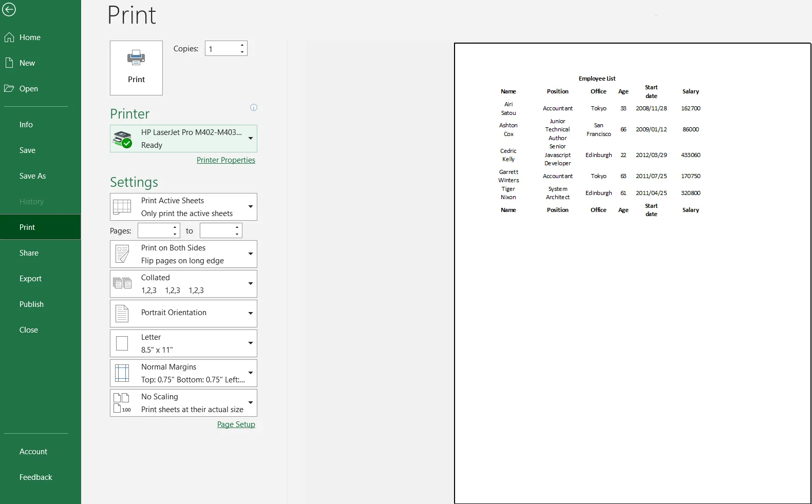Image resolution: width=812 pixels, height=504 pixels.
Task: Click the Normal Margins icon
Action: (x=122, y=373)
